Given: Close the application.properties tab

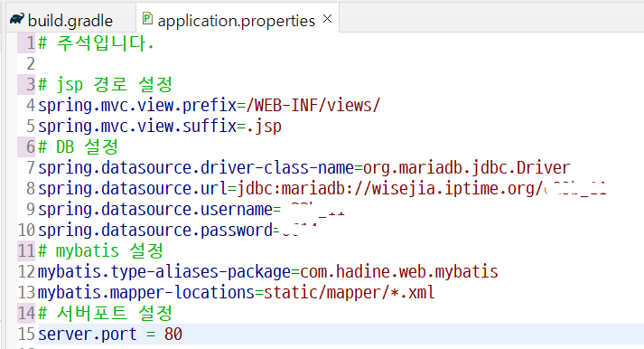Looking at the screenshot, I should tap(327, 18).
